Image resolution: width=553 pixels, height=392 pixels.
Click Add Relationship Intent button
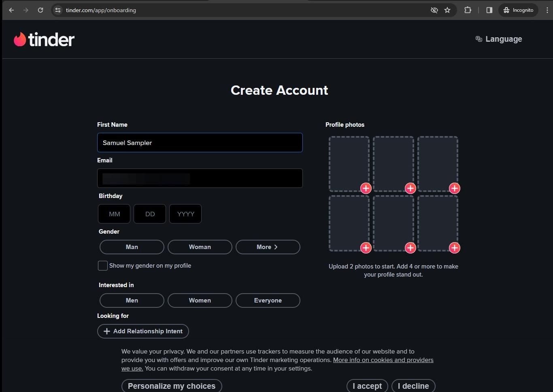coord(143,331)
